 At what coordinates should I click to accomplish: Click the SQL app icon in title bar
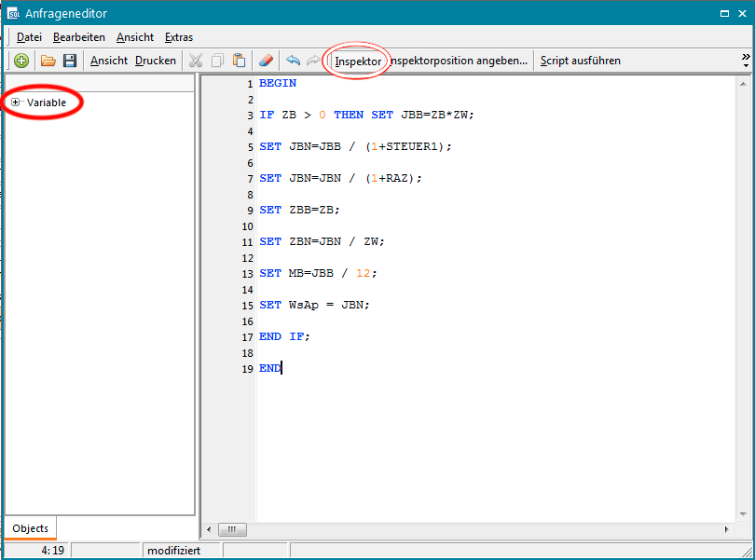point(13,13)
